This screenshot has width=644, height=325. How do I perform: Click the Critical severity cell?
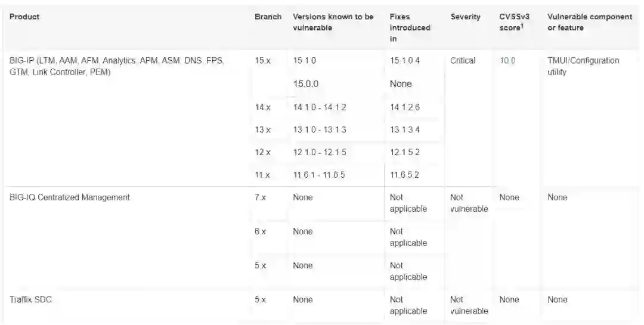463,61
